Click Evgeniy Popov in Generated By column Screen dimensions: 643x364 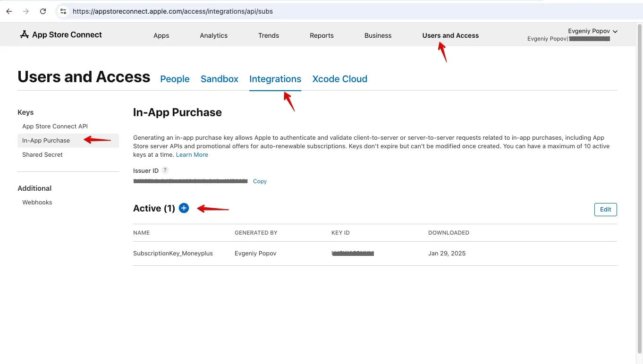(255, 254)
